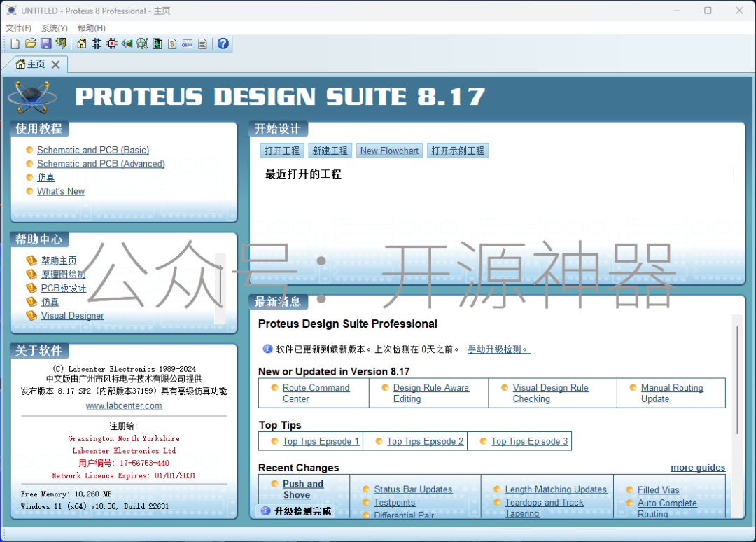Open the Schematic and PCB (Basic) tutorial
This screenshot has height=542, width=756.
tap(93, 150)
